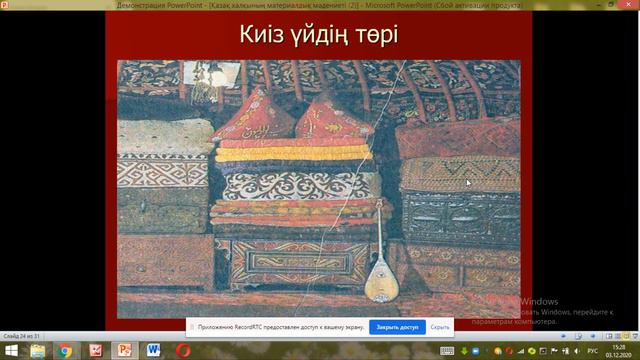The height and width of the screenshot is (360, 640).
Task: Switch to PowerPoint taskbar icon
Action: click(124, 351)
